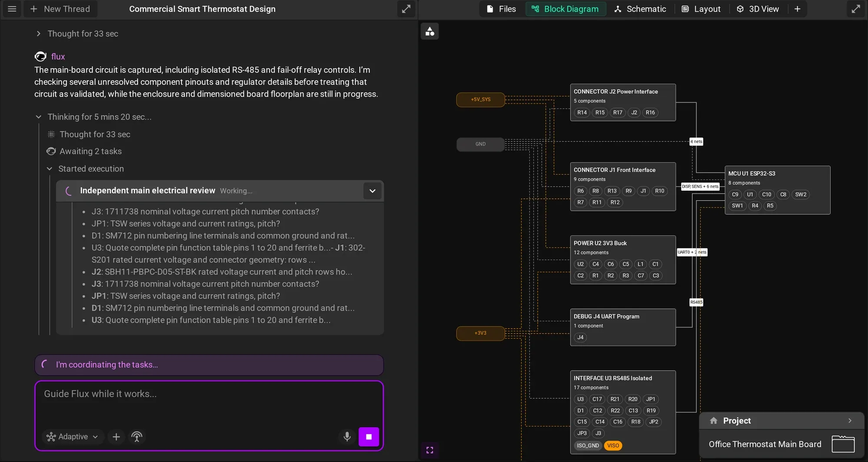
Task: Select the +5V_SYS net label
Action: pos(480,99)
